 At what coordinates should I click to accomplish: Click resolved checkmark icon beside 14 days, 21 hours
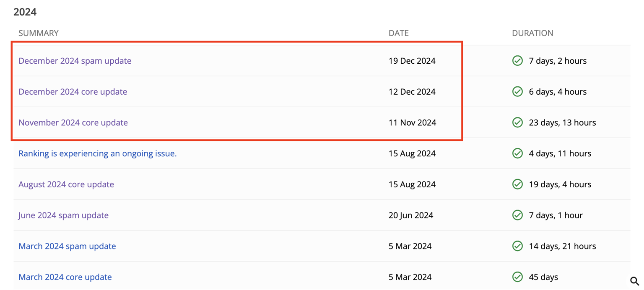pyautogui.click(x=517, y=246)
